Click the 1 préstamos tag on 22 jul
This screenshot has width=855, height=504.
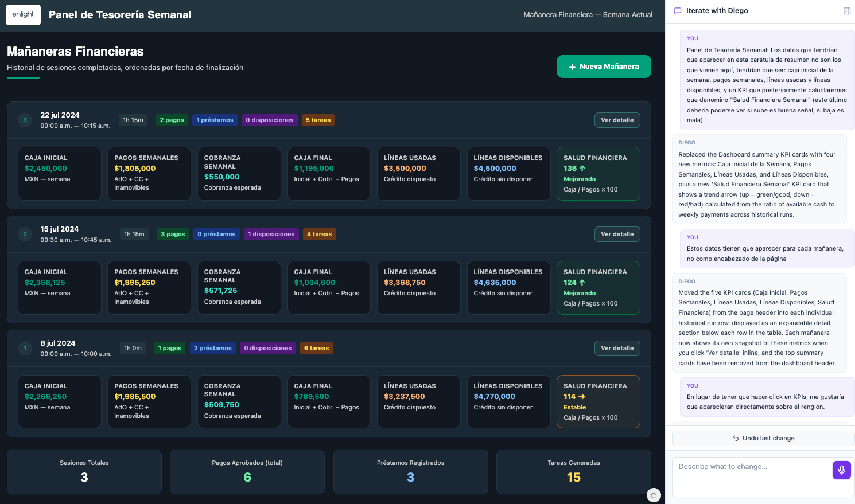pos(215,120)
